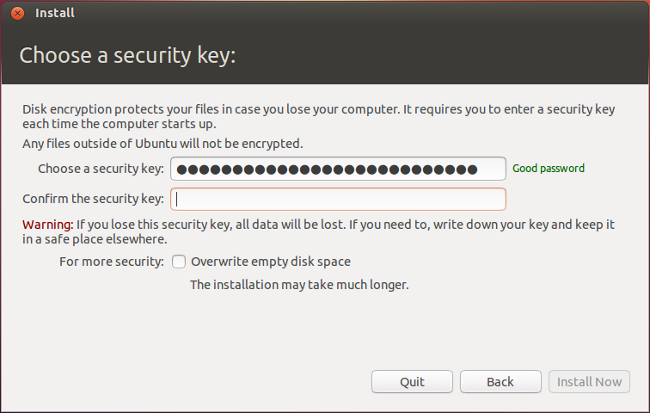Go Back to the previous step
Screen dimensions: 650x413
point(500,381)
